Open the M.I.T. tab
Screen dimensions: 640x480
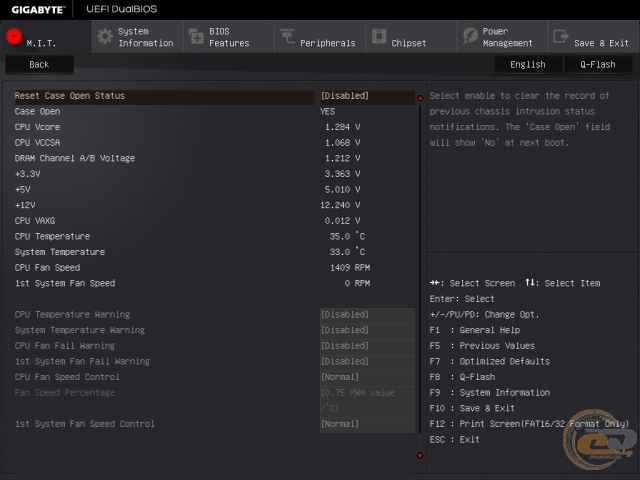point(46,37)
